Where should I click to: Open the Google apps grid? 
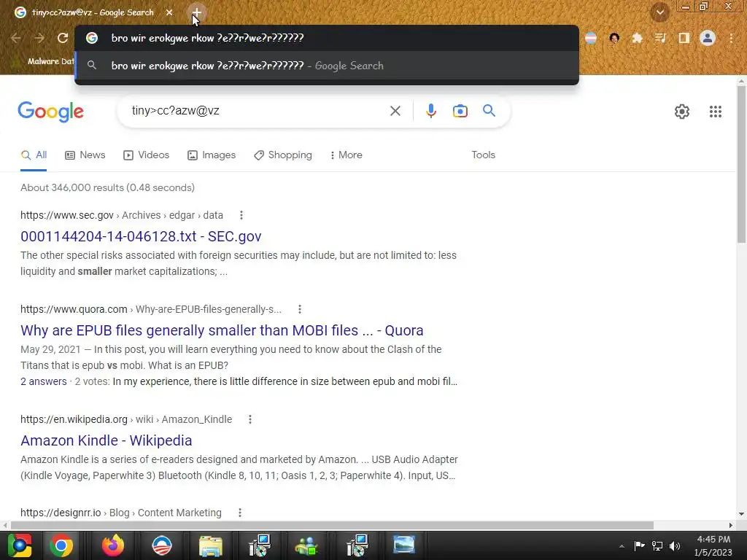(x=715, y=112)
